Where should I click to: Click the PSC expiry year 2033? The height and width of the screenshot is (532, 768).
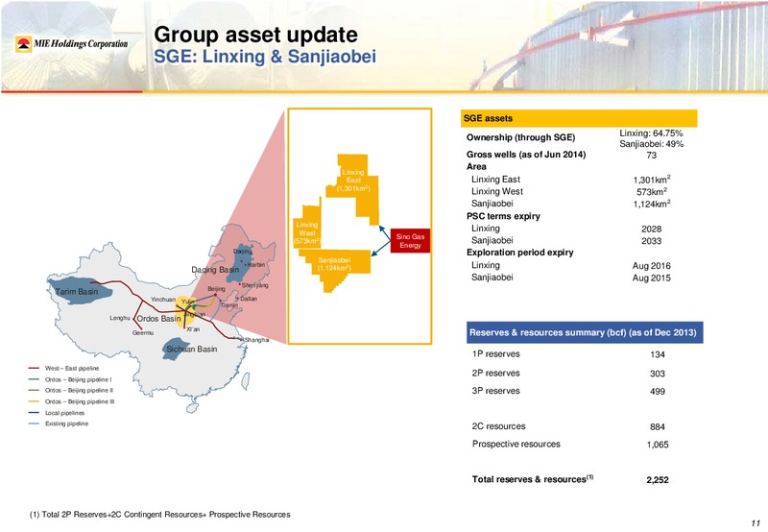coord(652,241)
